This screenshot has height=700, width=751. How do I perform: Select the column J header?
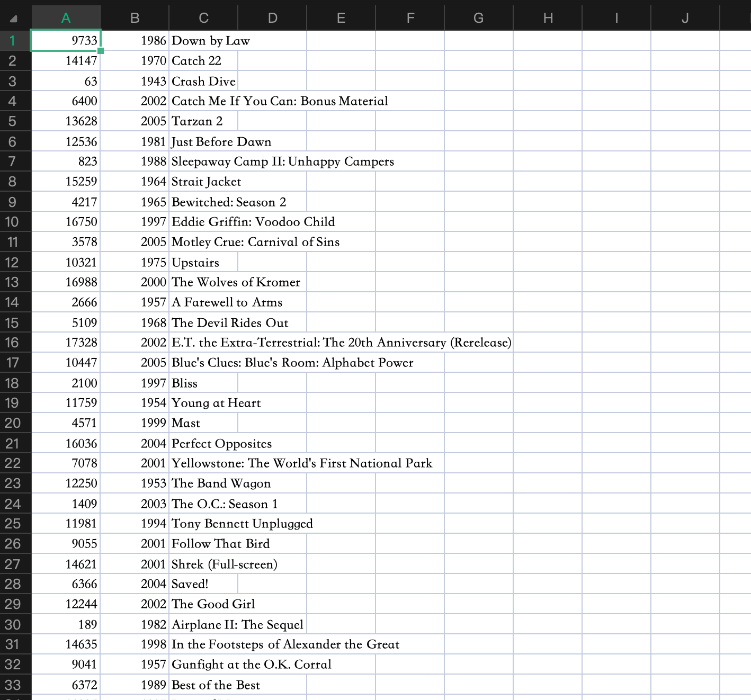point(685,18)
